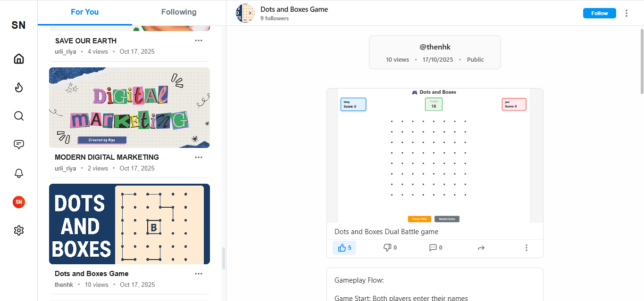Screen dimensions: 644x301
Task: Toggle the like on the game post
Action: click(x=344, y=247)
